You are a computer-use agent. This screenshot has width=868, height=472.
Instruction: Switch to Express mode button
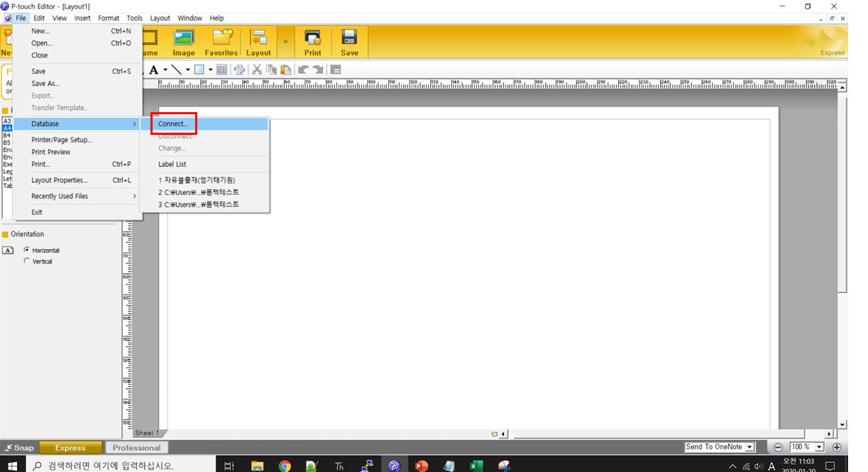click(70, 448)
